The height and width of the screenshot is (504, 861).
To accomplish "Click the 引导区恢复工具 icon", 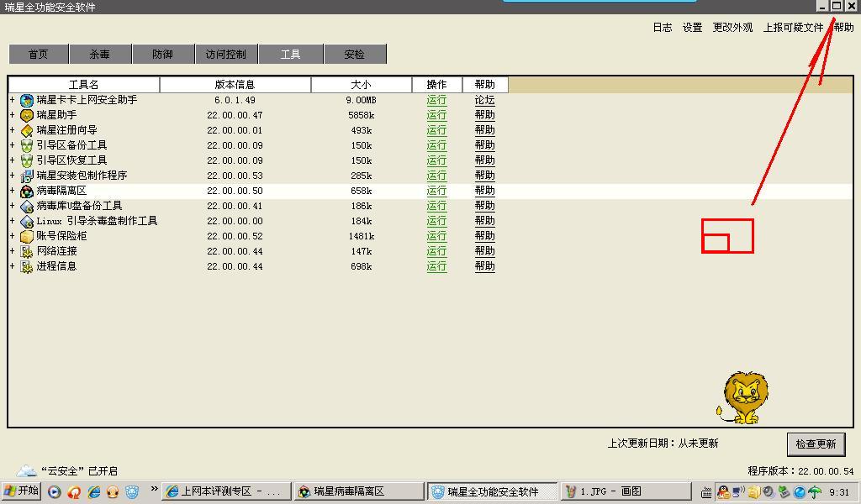I will pos(26,160).
